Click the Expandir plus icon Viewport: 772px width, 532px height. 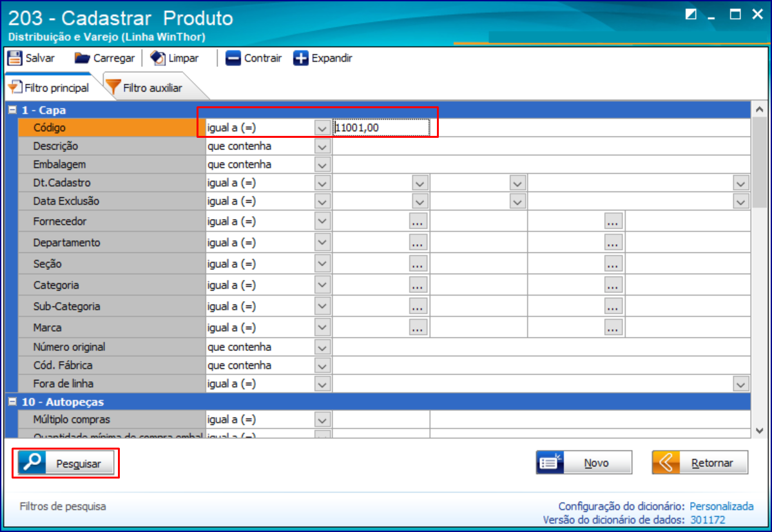pos(300,58)
